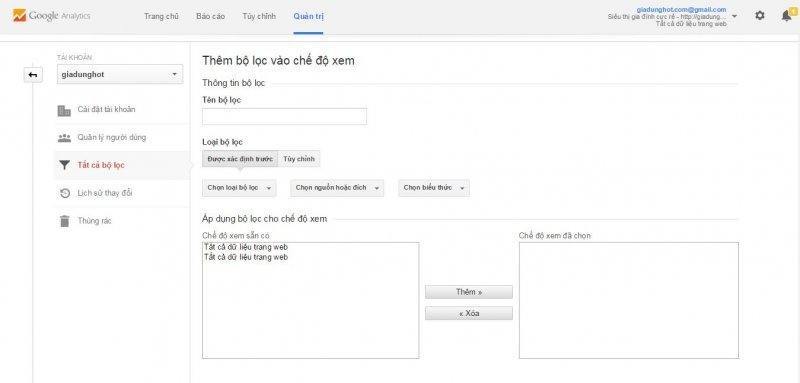Image resolution: width=800 pixels, height=383 pixels.
Task: Select first Tất cả dữ liệu trang web entry
Action: pyautogui.click(x=246, y=247)
